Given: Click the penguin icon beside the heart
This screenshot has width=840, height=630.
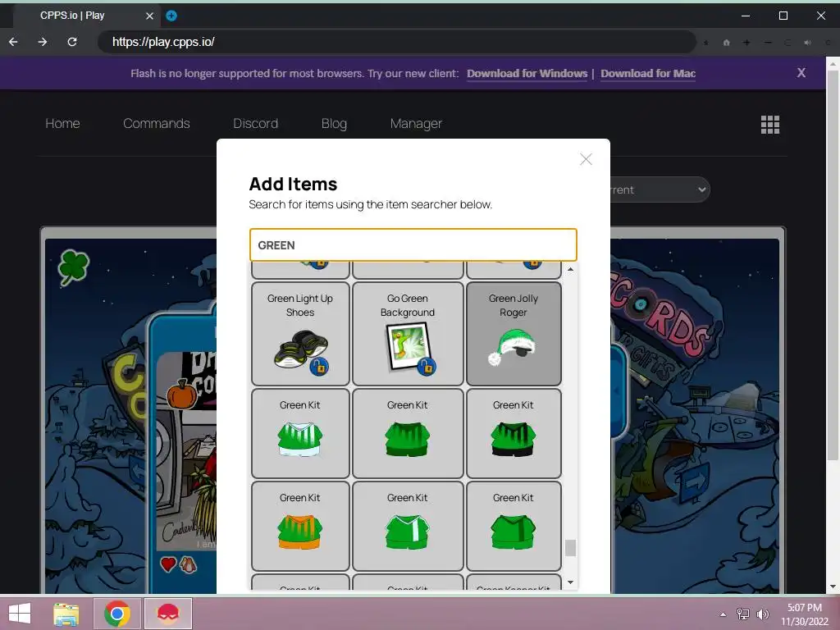Looking at the screenshot, I should [x=188, y=564].
